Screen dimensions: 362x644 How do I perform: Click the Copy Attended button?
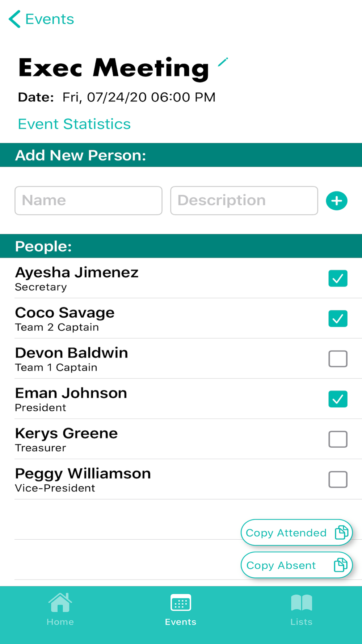click(296, 532)
